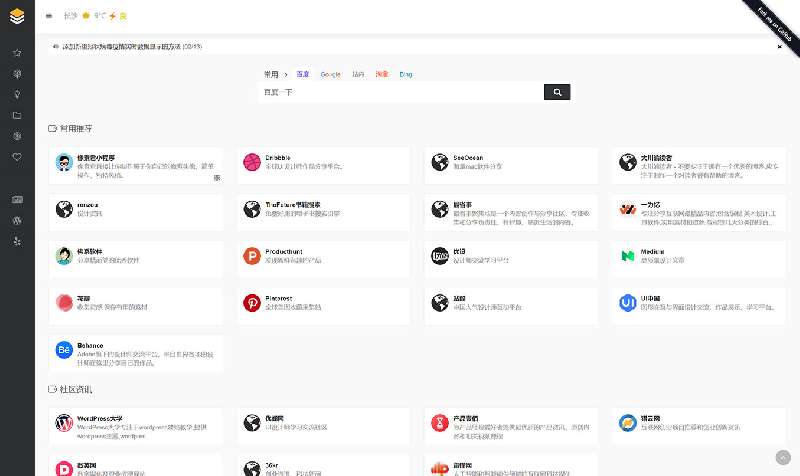The image size is (800, 476).
Task: Open the Fork me on GitHub ribbon
Action: pos(774,25)
